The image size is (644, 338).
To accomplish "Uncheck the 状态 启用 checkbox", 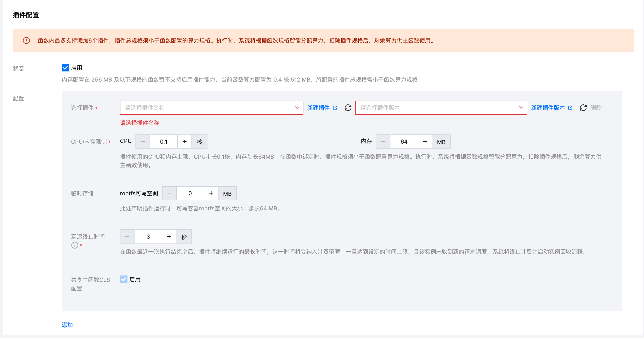I will click(x=65, y=68).
